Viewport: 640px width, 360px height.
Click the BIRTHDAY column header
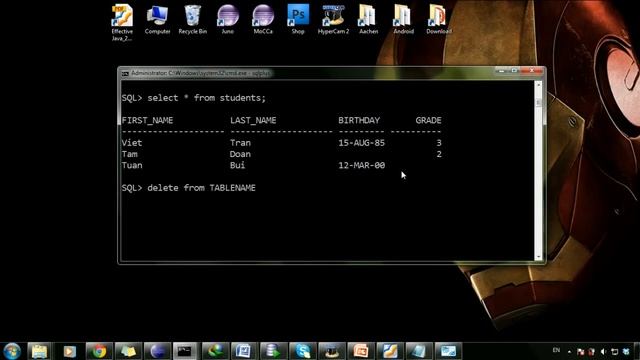tap(359, 120)
